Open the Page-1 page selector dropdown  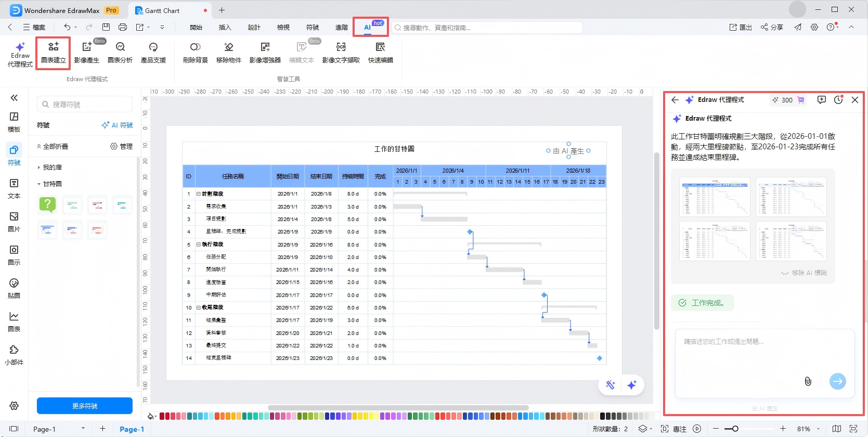pyautogui.click(x=83, y=429)
